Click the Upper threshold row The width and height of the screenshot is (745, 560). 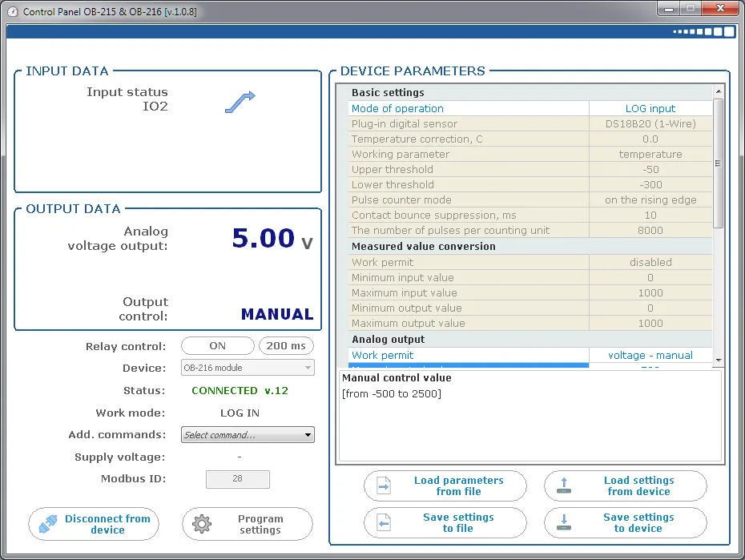point(530,169)
